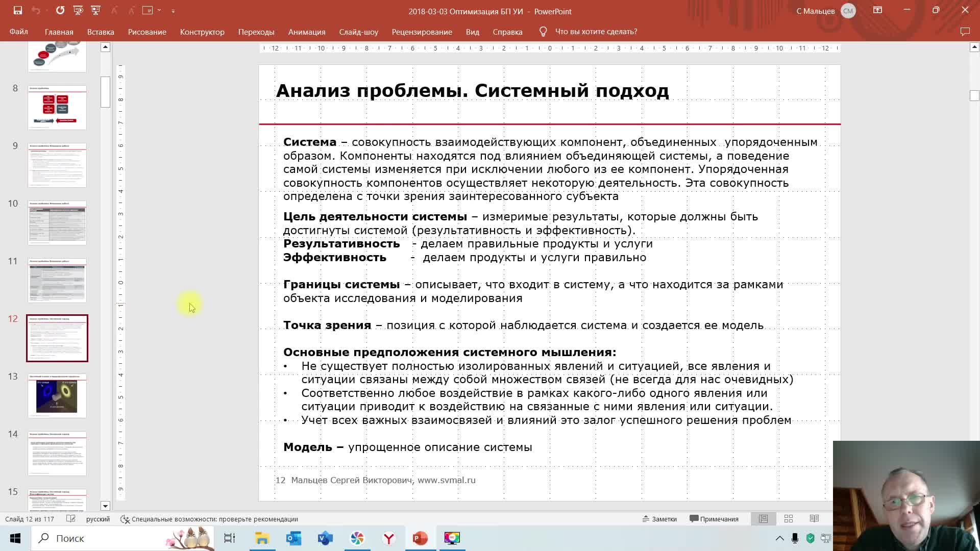The image size is (980, 551).
Task: Click Специальные возможности: проверьте рекомендации
Action: [x=214, y=519]
